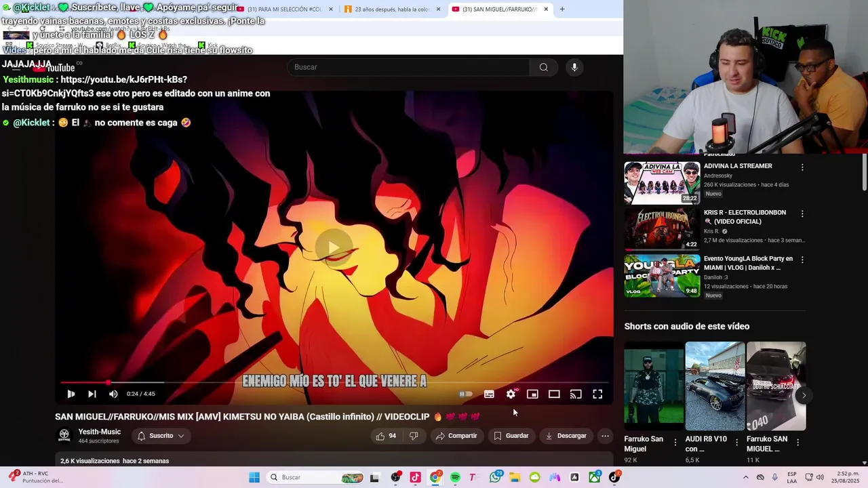Screen dimensions: 868x488
Task: Open Google Chrome from the taskbar
Action: point(435,477)
